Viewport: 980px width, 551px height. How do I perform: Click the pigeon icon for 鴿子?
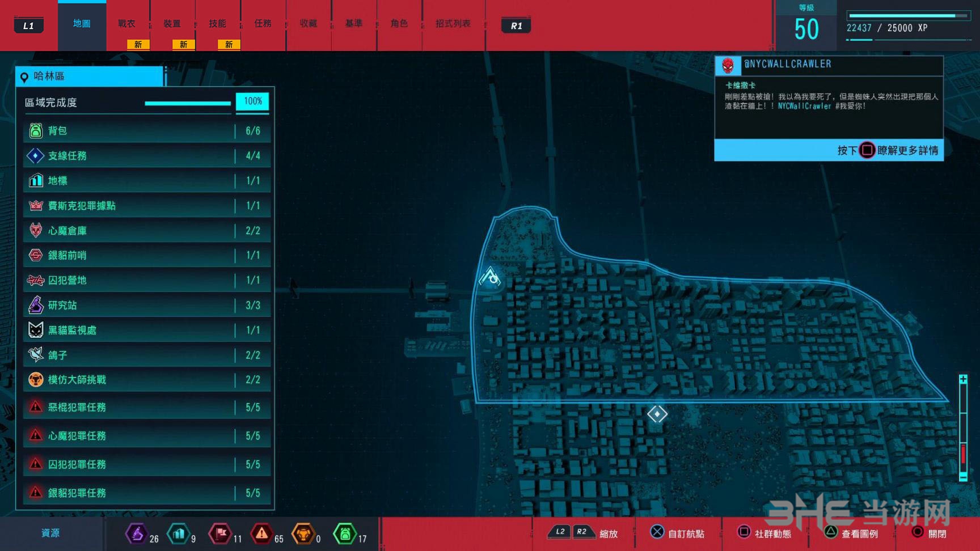click(x=36, y=355)
